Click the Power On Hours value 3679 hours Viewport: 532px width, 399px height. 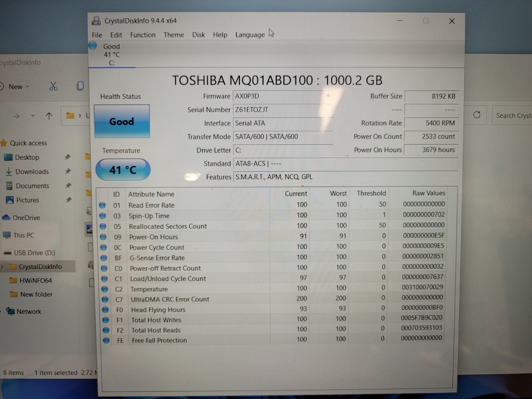click(431, 150)
